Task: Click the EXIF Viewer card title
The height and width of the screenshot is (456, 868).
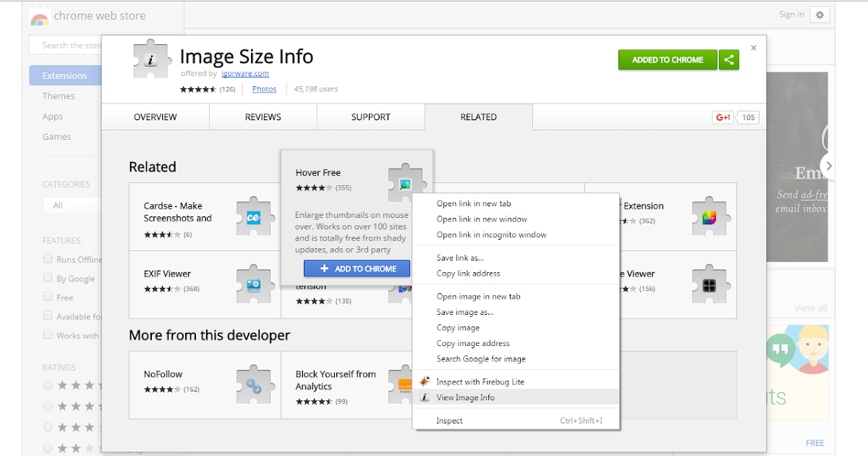Action: (x=167, y=274)
